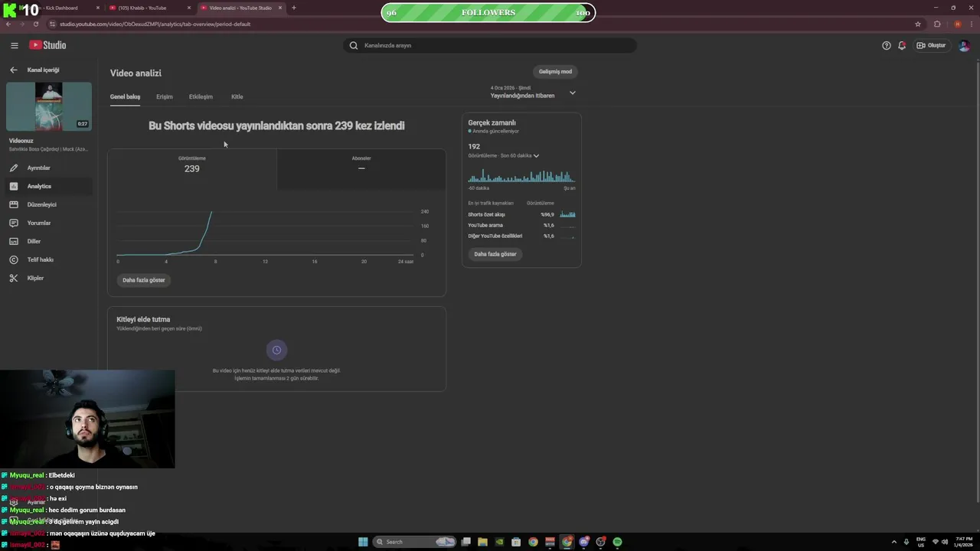Switch to the Etkileşim tab

click(201, 96)
